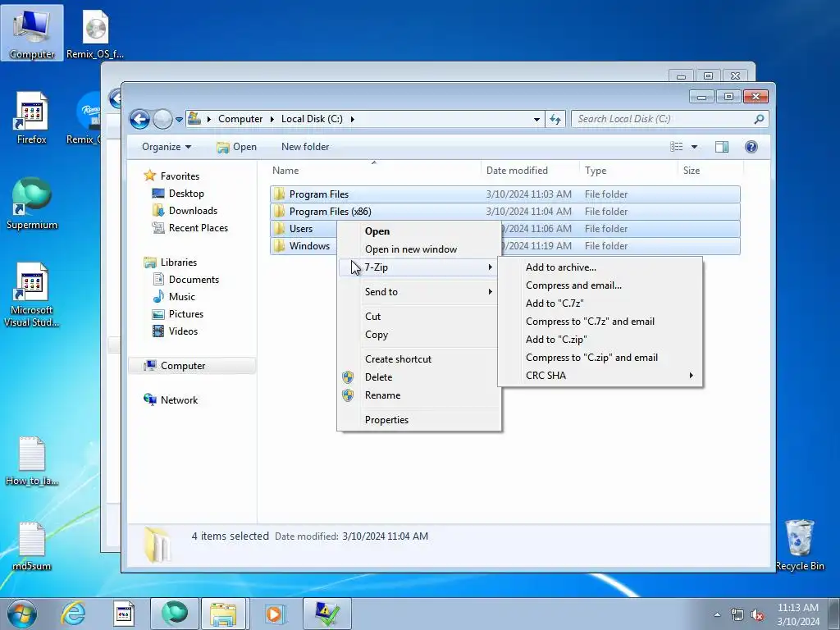Launch Internet Explorer from taskbar
840x630 pixels.
click(x=73, y=614)
